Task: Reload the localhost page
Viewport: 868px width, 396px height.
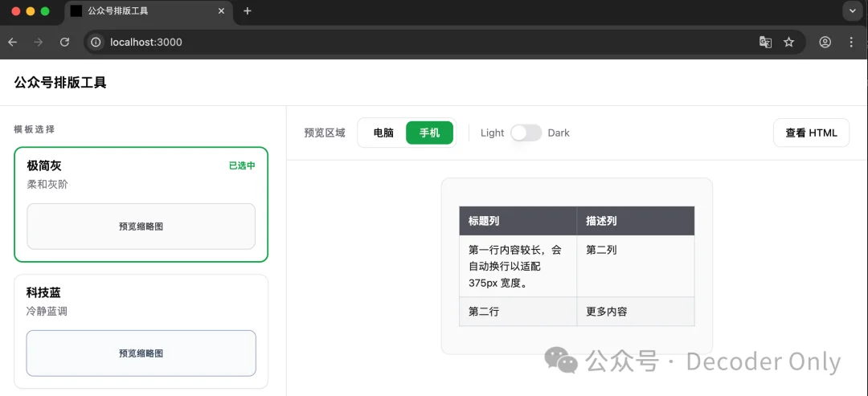Action: [64, 42]
